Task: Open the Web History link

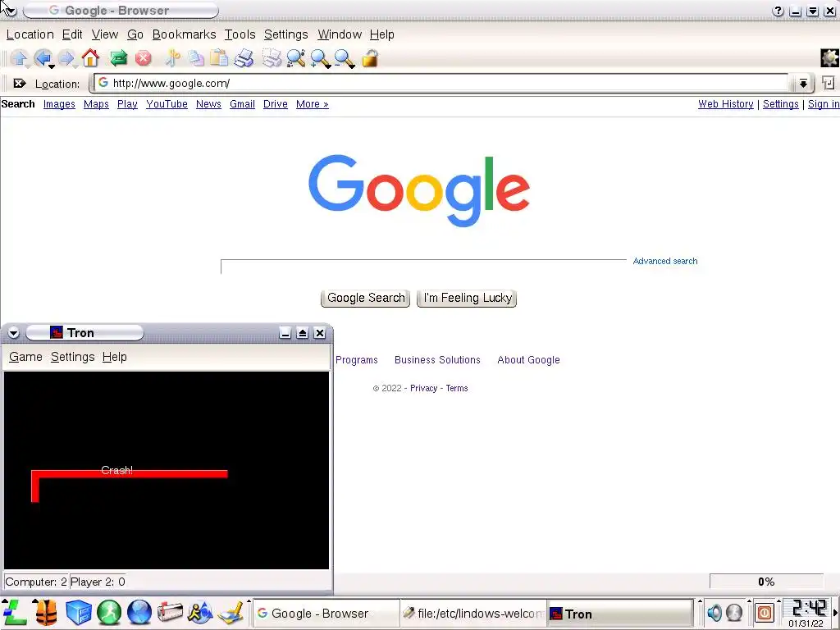Action: coord(725,104)
